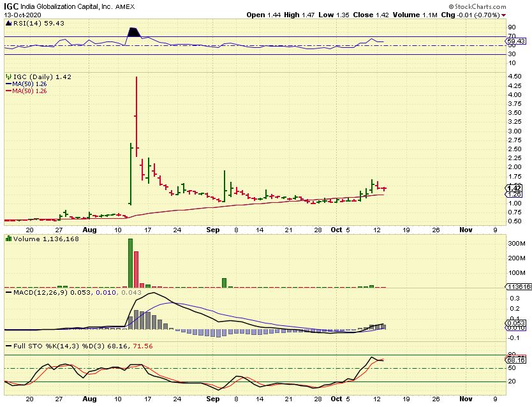532x407 pixels.
Task: Click the red 71.56 stochastic %D value
Action: point(143,346)
